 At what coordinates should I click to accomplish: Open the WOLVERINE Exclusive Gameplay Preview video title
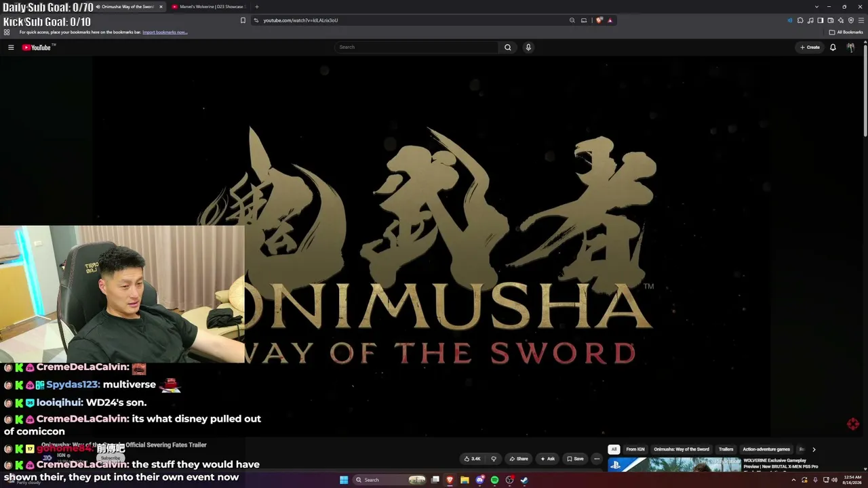(781, 464)
